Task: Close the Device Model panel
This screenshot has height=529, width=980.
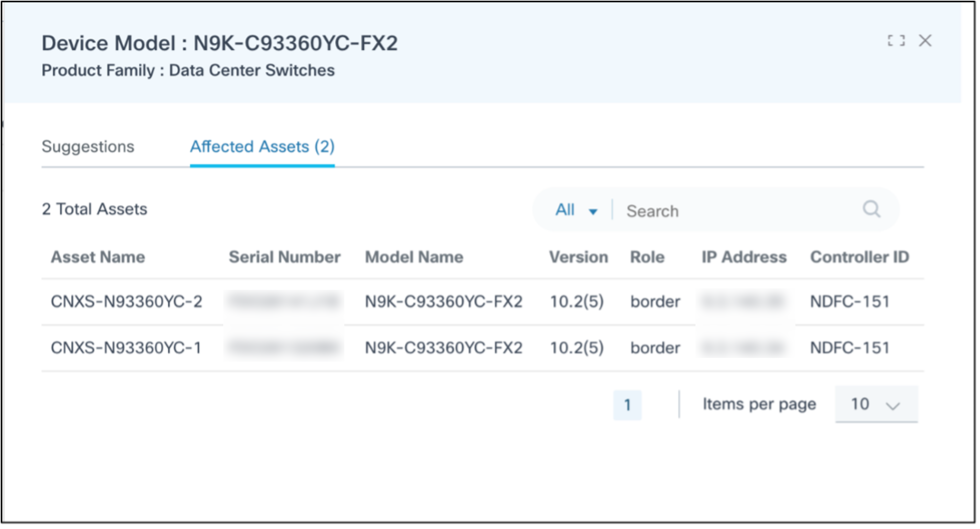Action: pyautogui.click(x=925, y=41)
